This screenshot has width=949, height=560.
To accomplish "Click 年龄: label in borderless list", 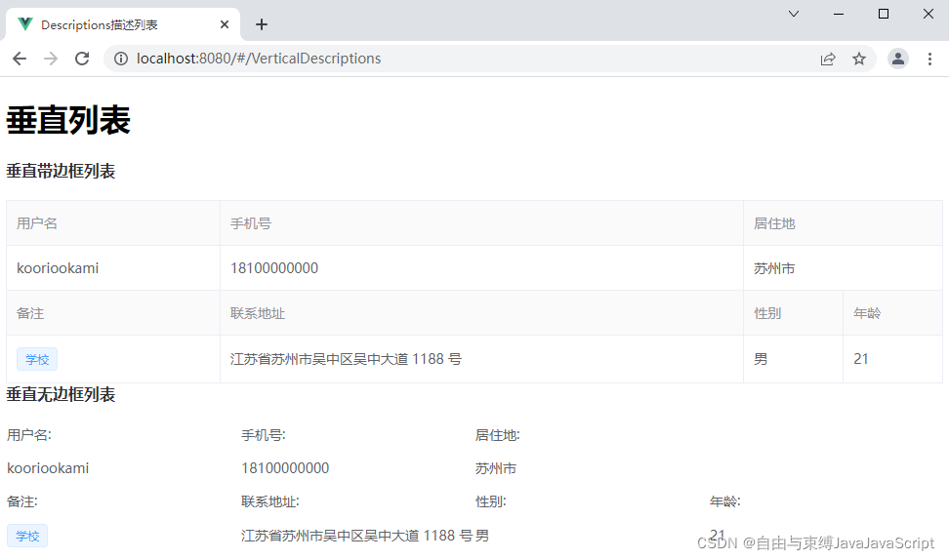I will (725, 501).
